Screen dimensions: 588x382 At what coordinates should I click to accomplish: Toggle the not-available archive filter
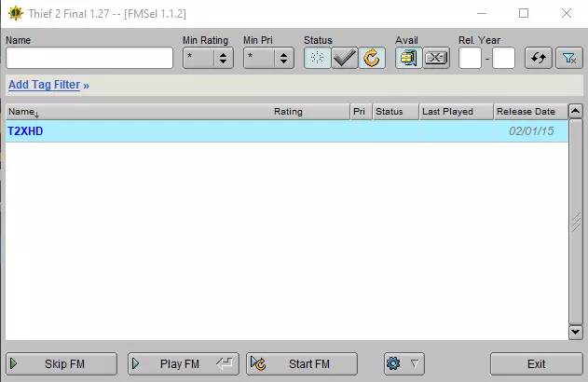coord(436,58)
